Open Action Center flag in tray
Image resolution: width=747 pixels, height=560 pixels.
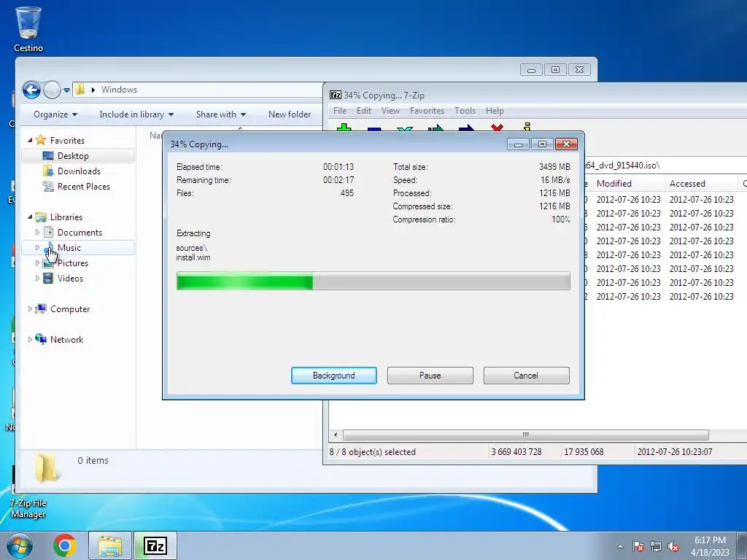click(638, 546)
